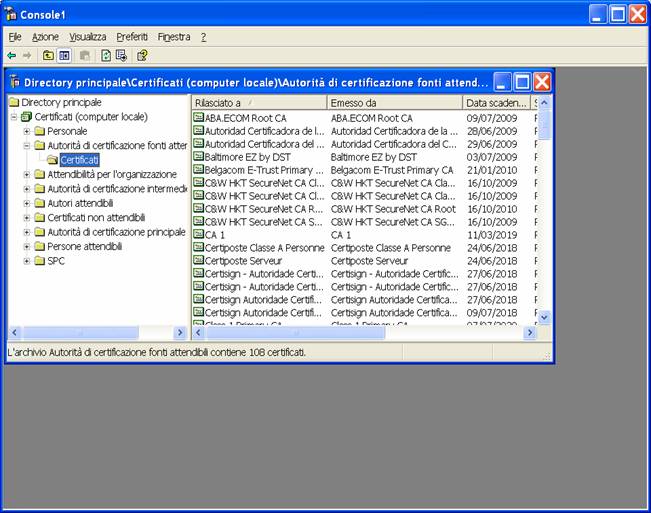651x513 pixels.
Task: Click the folder icon of Personale
Action: click(x=40, y=131)
